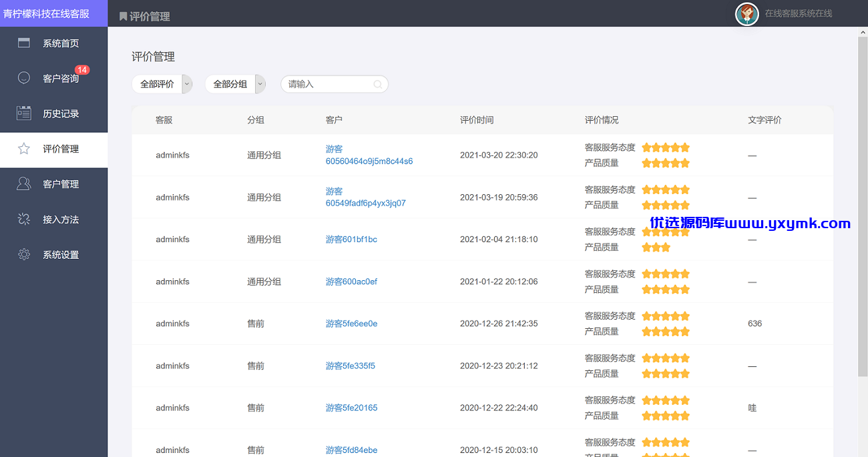Screen dimensions: 868x457
Task: Click timestamp 2020-12-22 22:24:40
Action: coord(499,408)
